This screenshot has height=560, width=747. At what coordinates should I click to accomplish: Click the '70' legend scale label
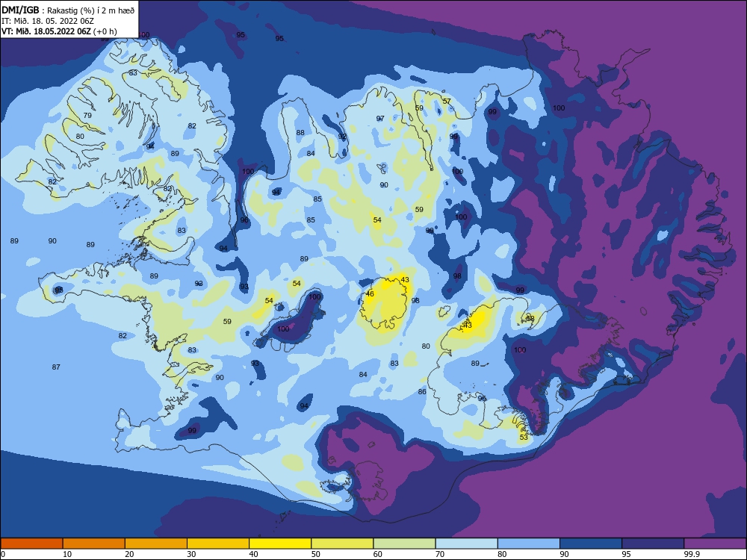click(440, 554)
